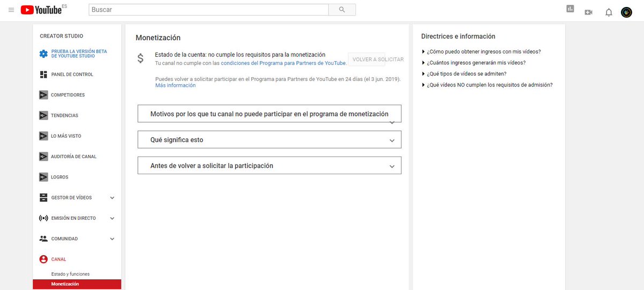This screenshot has width=644, height=290.
Task: Click the Panel de control dashboard icon
Action: tap(43, 75)
